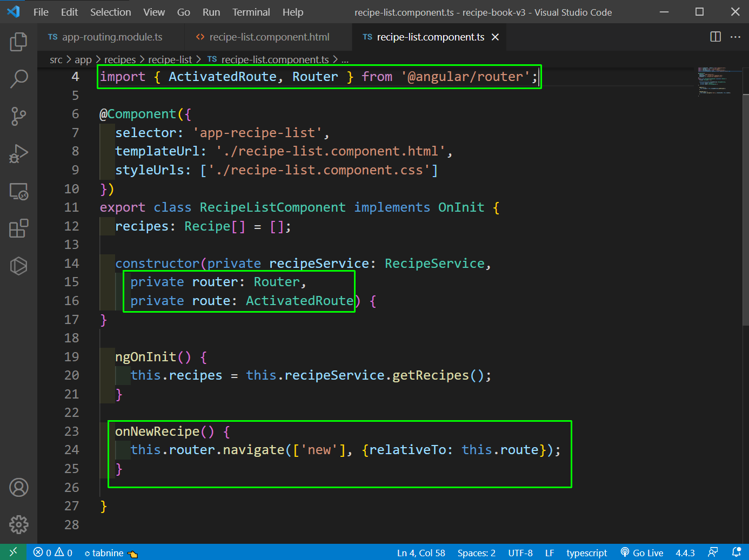
Task: Click the Go Live server button
Action: click(642, 552)
